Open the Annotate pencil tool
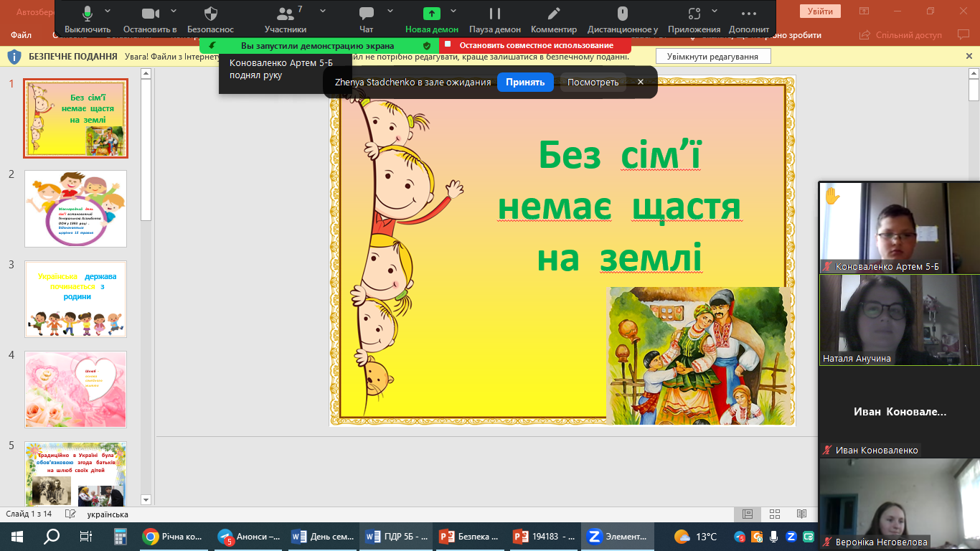 click(554, 19)
